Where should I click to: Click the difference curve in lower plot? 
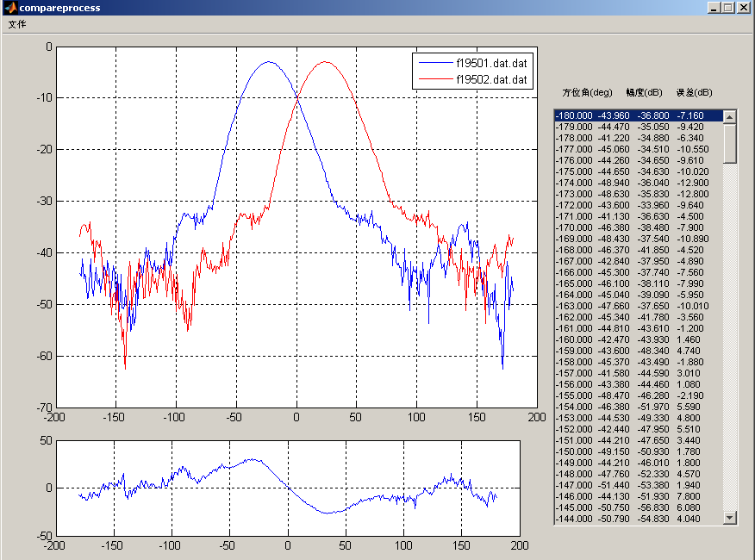pos(288,487)
